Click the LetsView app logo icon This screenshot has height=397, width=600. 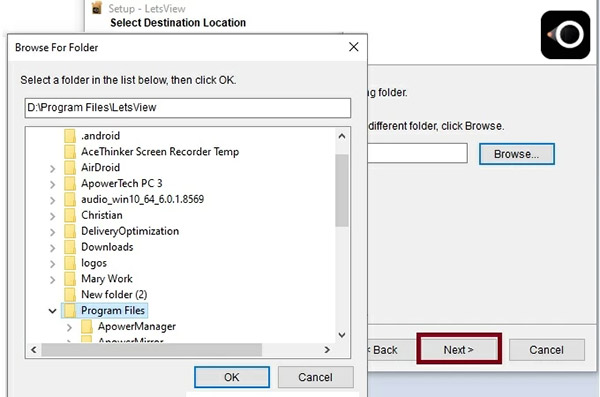(565, 35)
